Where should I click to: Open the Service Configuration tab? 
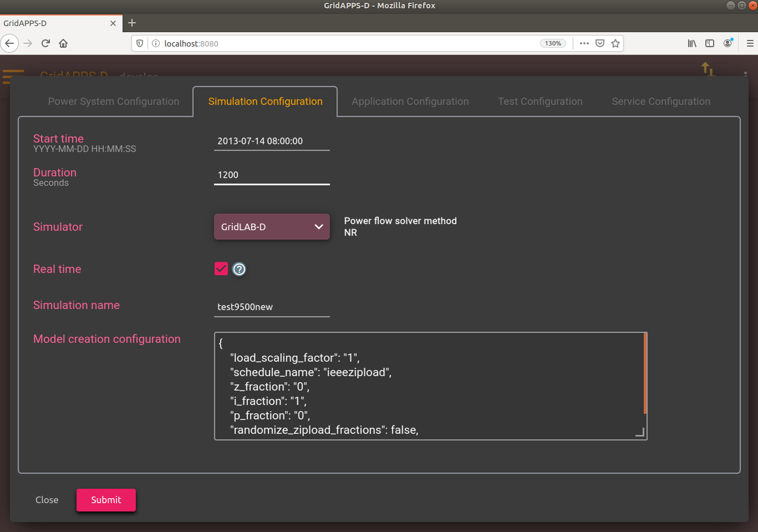pos(661,102)
